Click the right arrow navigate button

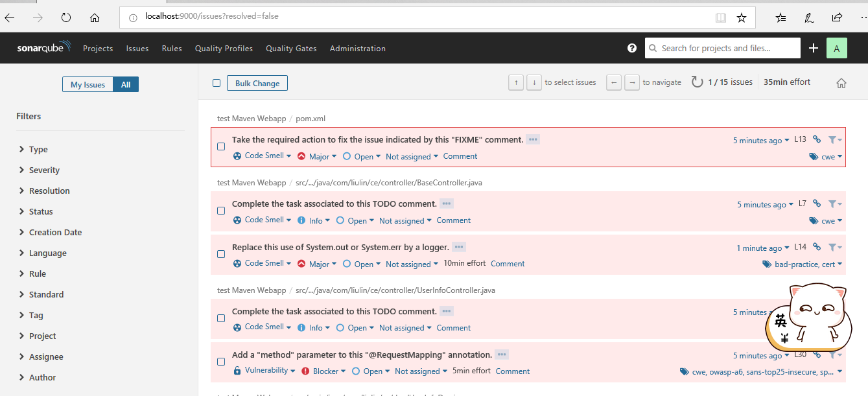[x=632, y=82]
